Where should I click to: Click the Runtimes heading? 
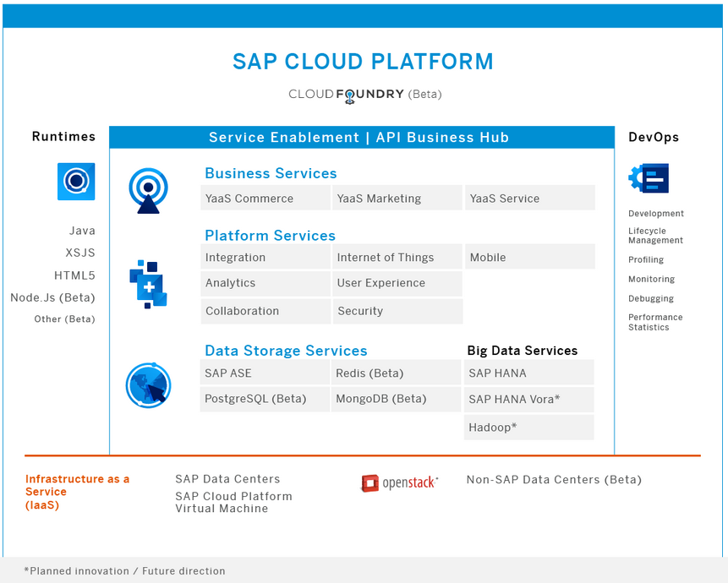point(63,136)
